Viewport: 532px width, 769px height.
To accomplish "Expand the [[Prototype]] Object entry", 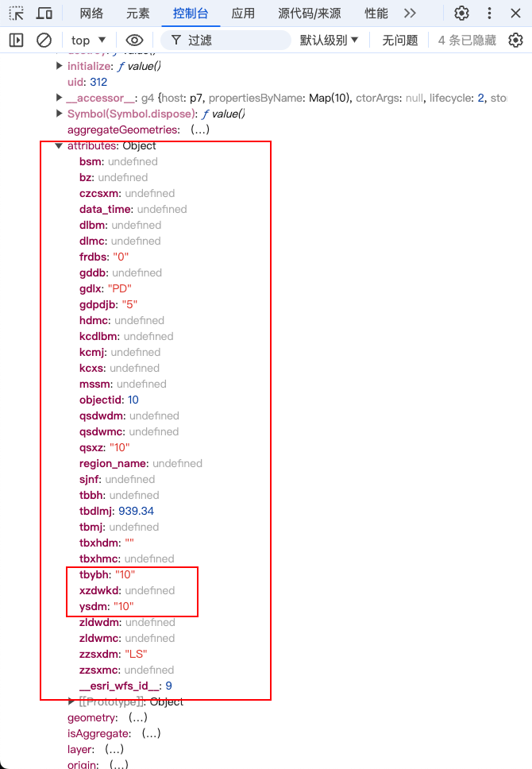I will click(x=73, y=701).
